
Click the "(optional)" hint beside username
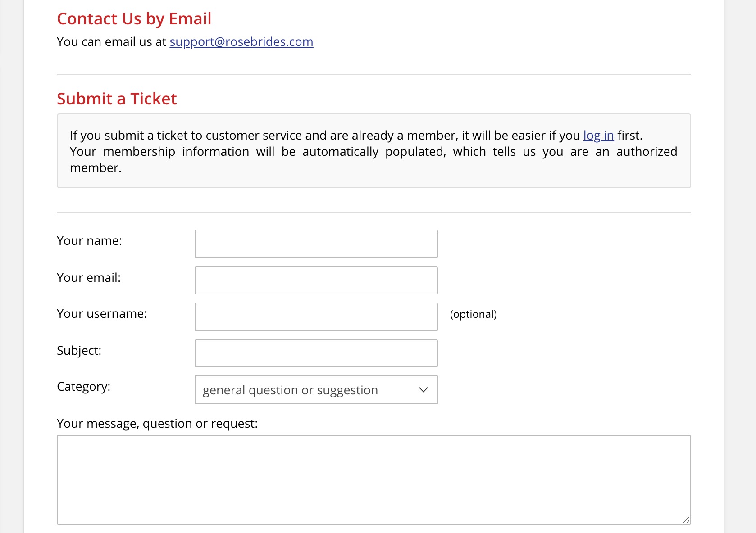click(473, 314)
